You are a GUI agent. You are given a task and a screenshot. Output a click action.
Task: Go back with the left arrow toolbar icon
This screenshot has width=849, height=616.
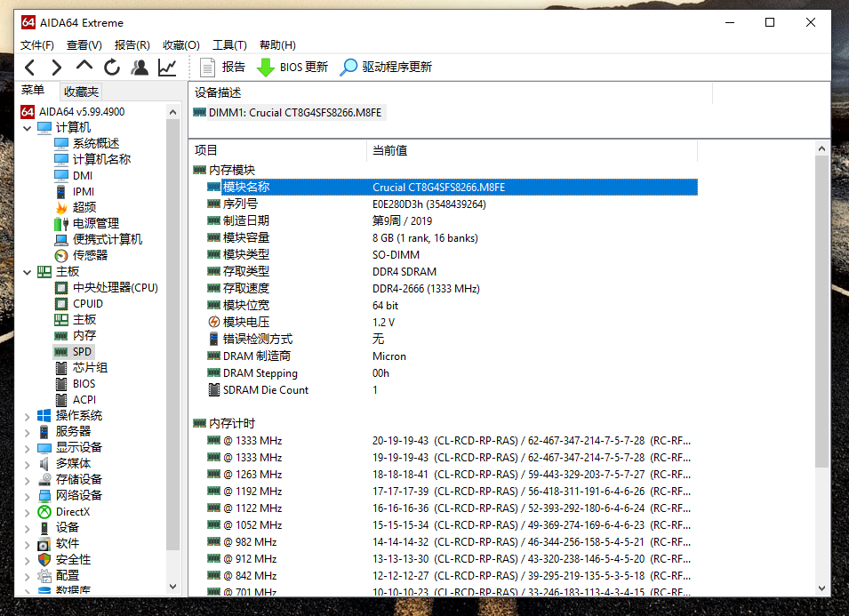coord(29,68)
